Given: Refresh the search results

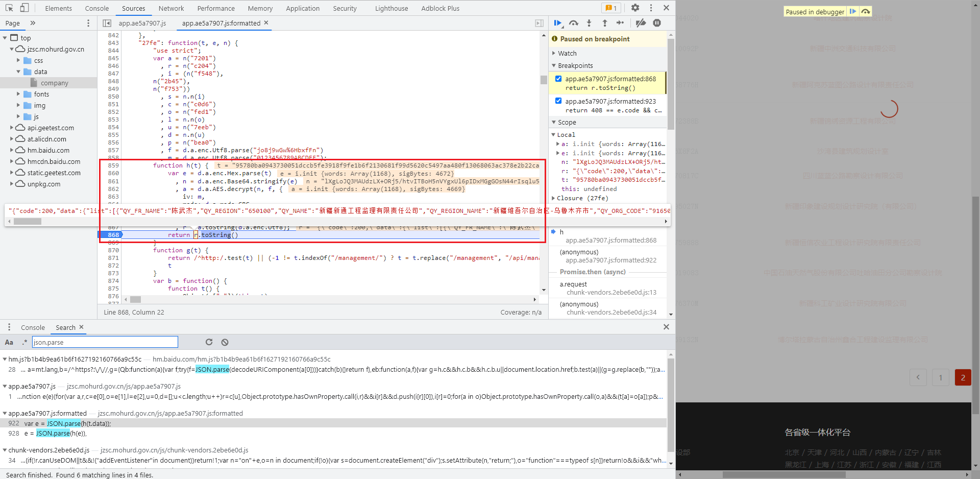Looking at the screenshot, I should [x=209, y=342].
